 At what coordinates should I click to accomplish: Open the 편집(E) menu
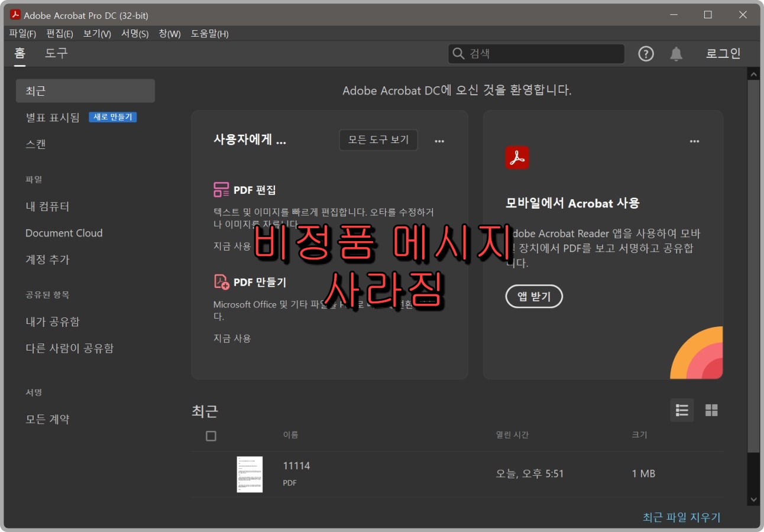pyautogui.click(x=60, y=34)
